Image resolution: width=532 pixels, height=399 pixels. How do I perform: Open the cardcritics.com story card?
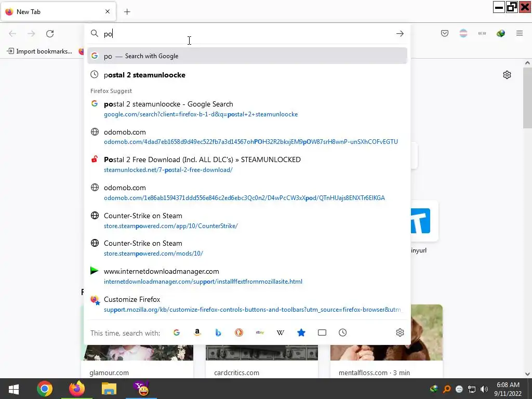[x=262, y=362]
